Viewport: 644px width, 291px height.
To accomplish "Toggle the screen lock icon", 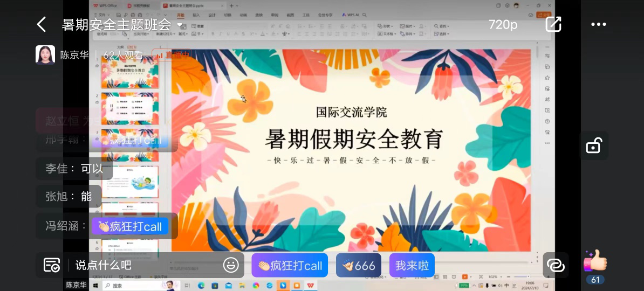I will (x=594, y=145).
